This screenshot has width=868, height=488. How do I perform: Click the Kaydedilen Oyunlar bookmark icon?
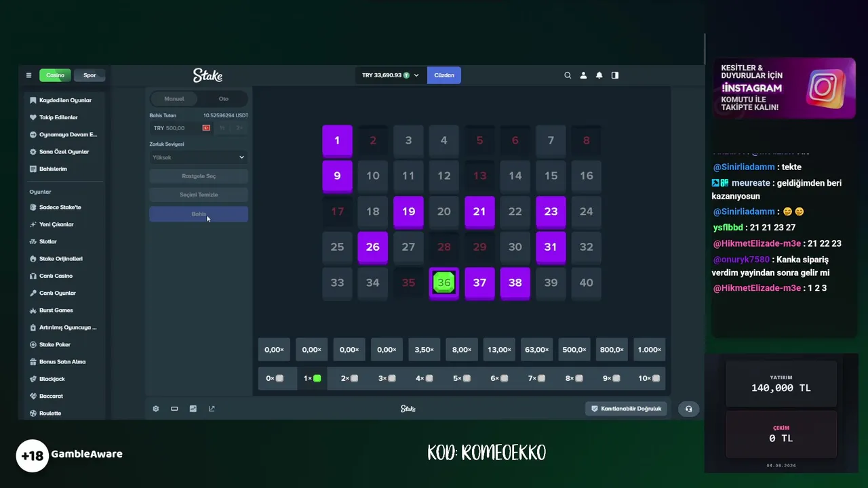(33, 100)
